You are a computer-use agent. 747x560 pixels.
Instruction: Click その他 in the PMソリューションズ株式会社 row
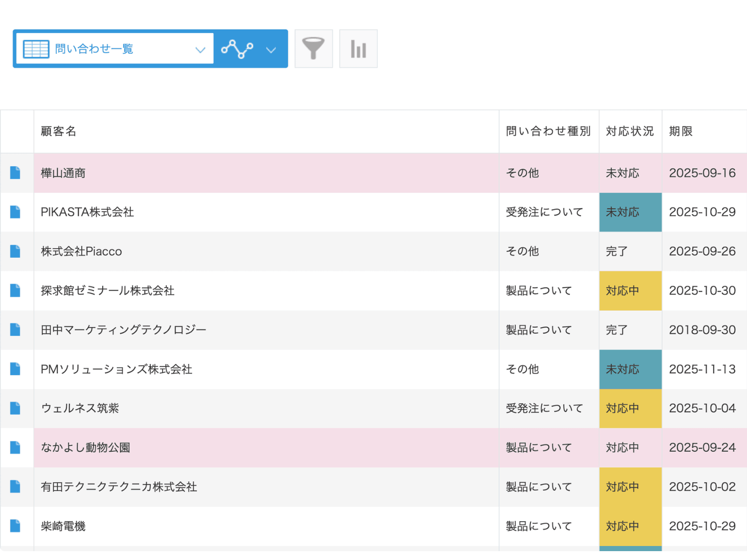[x=522, y=369]
